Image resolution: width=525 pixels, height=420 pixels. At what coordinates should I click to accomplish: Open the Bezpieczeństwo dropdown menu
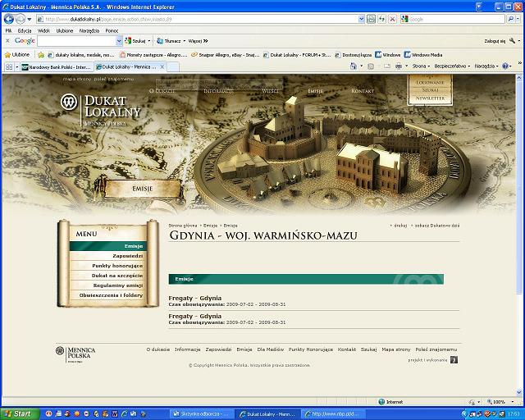[452, 66]
